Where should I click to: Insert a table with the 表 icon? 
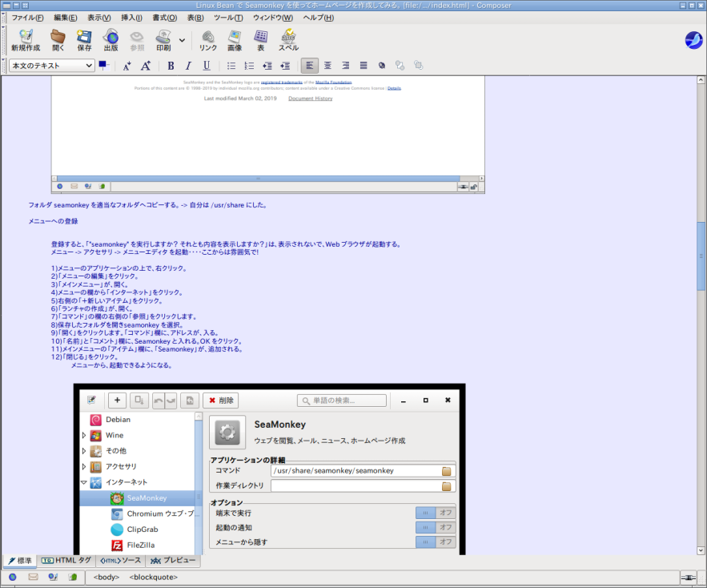[x=260, y=40]
